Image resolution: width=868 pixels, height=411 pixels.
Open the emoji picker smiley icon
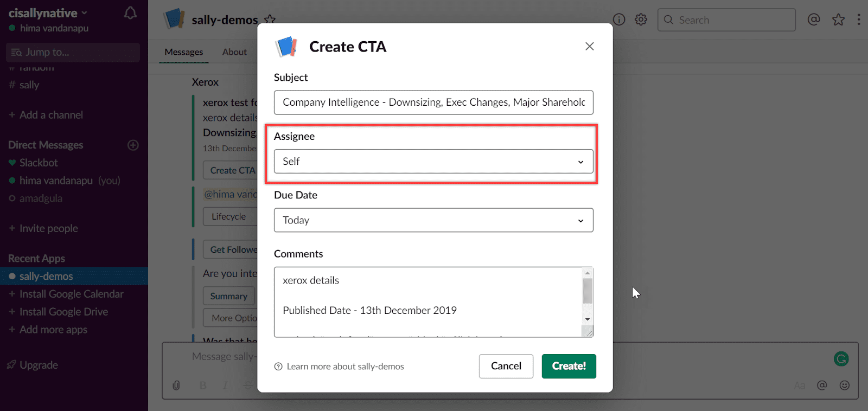(x=845, y=385)
